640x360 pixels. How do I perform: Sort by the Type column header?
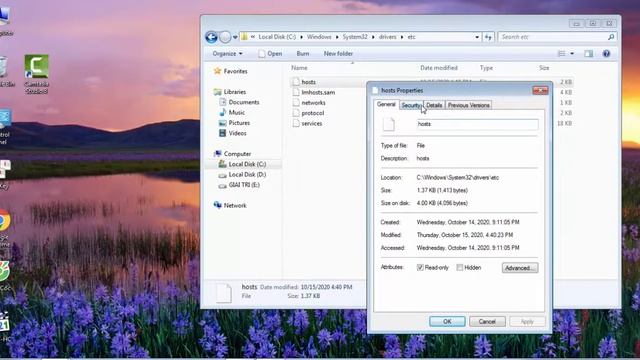[486, 68]
